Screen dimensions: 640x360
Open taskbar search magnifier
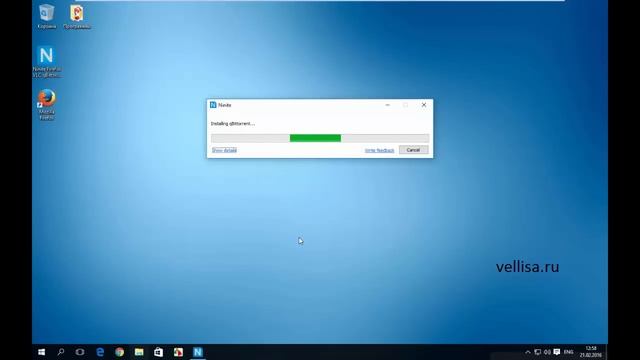pyautogui.click(x=61, y=352)
